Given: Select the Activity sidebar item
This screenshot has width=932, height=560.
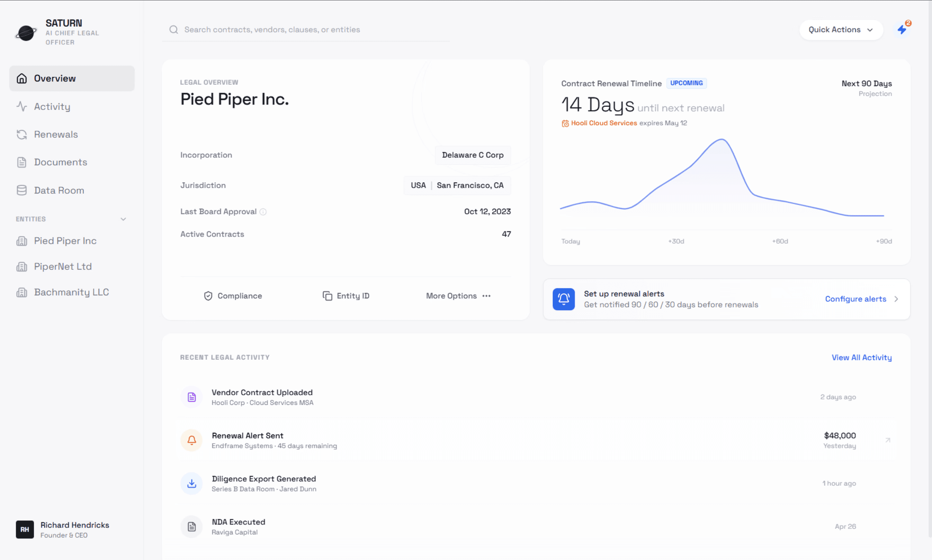Looking at the screenshot, I should pos(52,106).
